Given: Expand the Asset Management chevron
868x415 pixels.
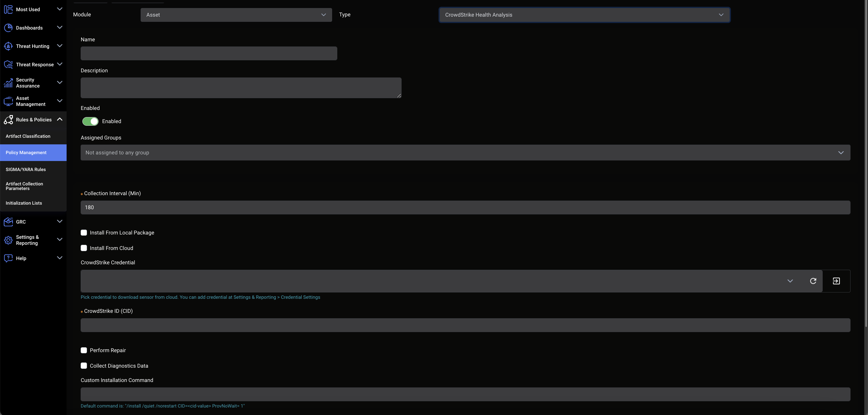Looking at the screenshot, I should 60,101.
